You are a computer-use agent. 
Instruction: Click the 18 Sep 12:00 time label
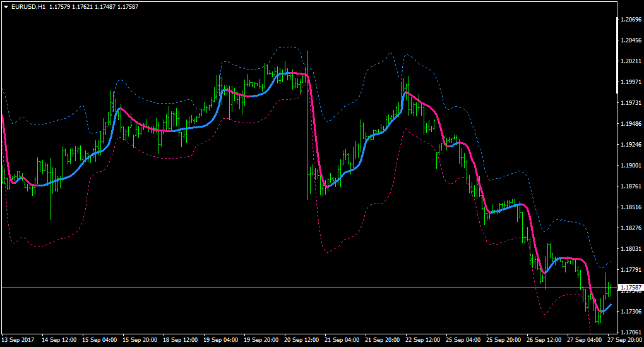pyautogui.click(x=181, y=340)
